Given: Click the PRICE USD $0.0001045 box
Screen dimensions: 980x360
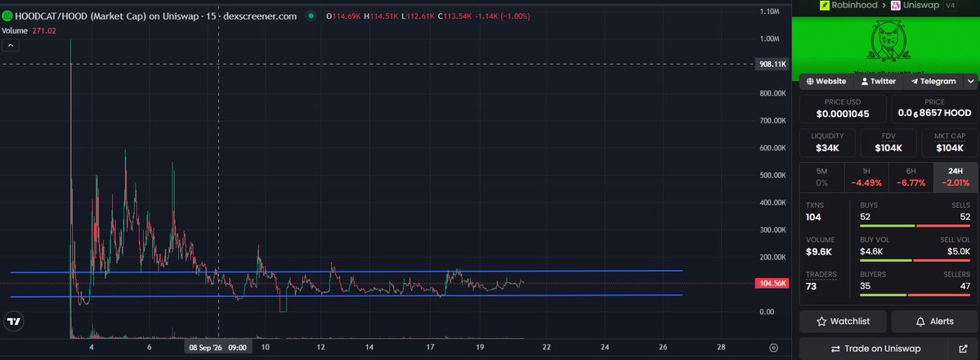Looking at the screenshot, I should [x=843, y=109].
